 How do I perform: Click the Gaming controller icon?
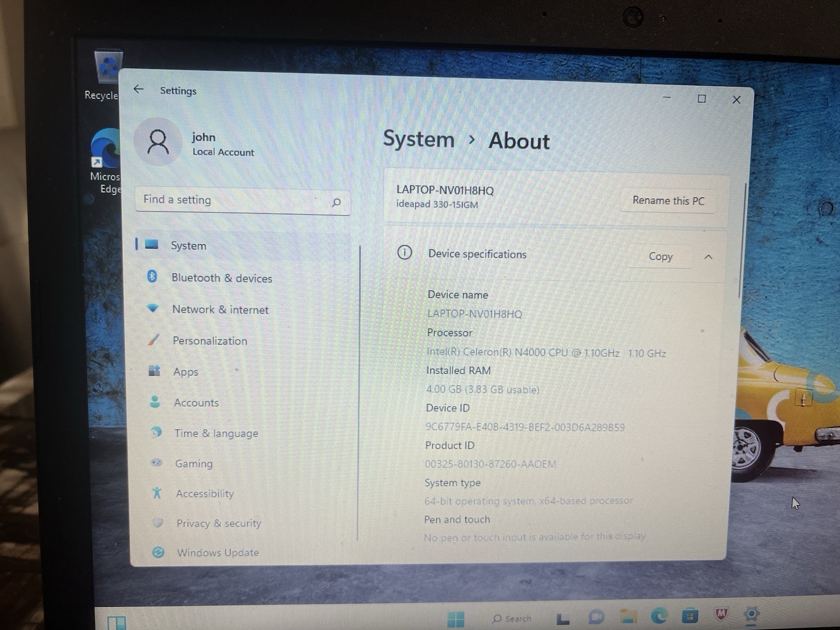point(156,463)
